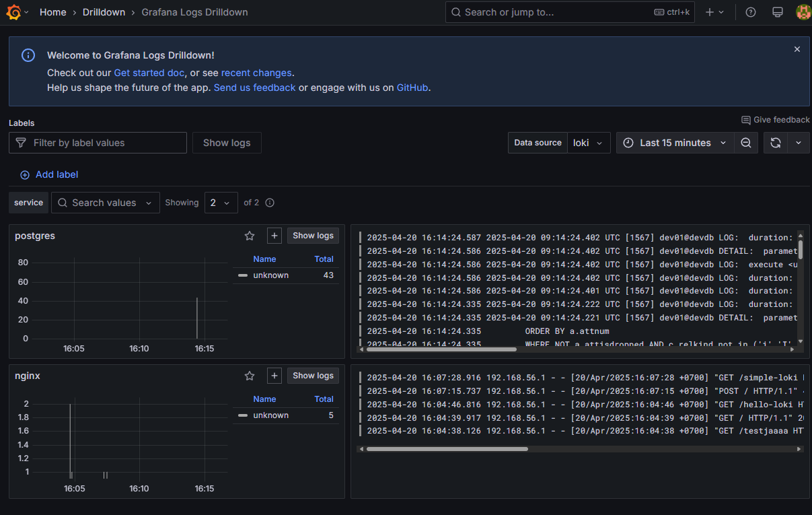
Task: Click the user avatar in top bar
Action: 803,12
